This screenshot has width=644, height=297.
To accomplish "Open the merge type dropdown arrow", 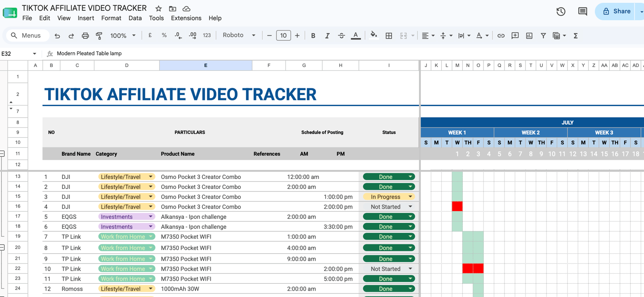I will 413,36.
